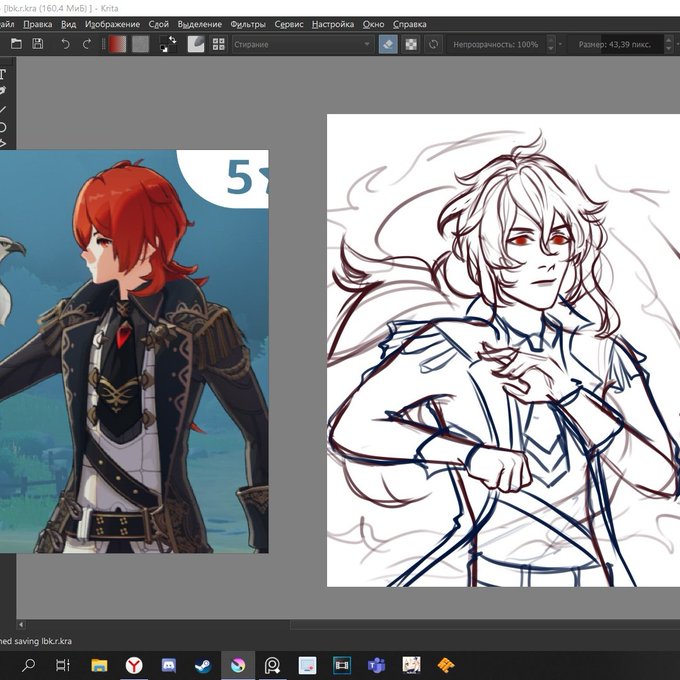Open the brush preset editor icon
The height and width of the screenshot is (680, 680).
pyautogui.click(x=196, y=44)
